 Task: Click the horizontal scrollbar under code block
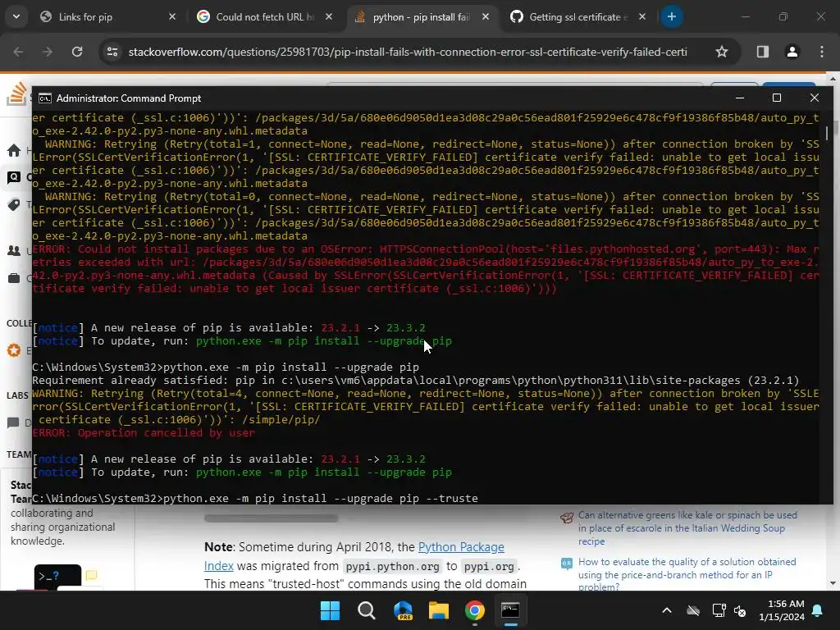pyautogui.click(x=271, y=518)
